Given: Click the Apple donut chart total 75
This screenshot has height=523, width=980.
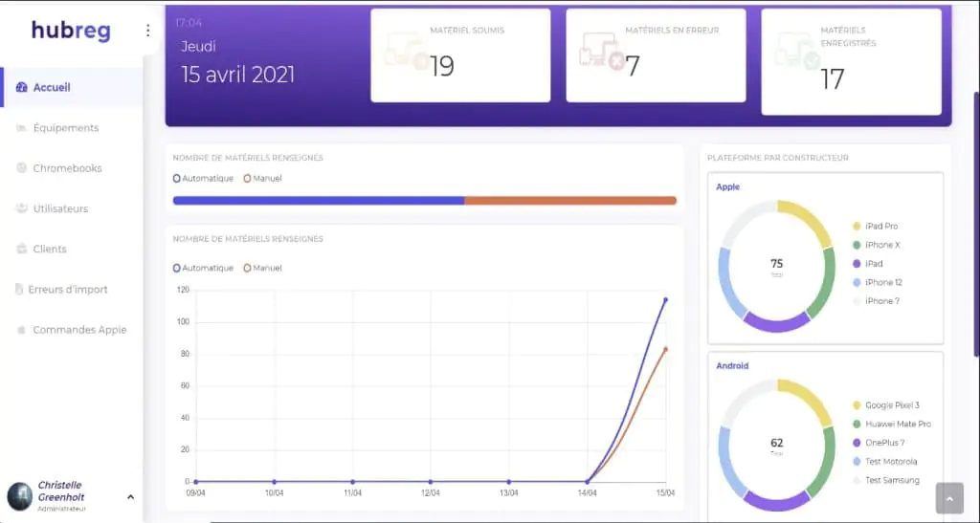Looking at the screenshot, I should click(x=777, y=266).
